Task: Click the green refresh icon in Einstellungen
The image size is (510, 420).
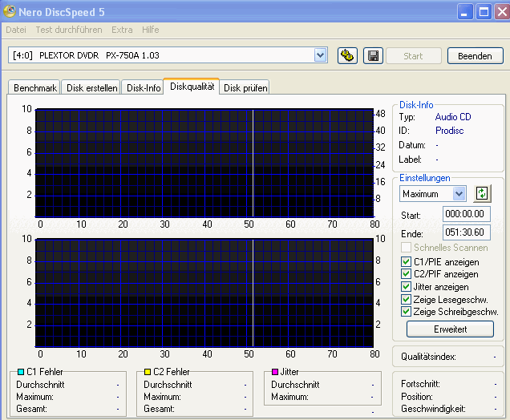Action: (x=481, y=193)
